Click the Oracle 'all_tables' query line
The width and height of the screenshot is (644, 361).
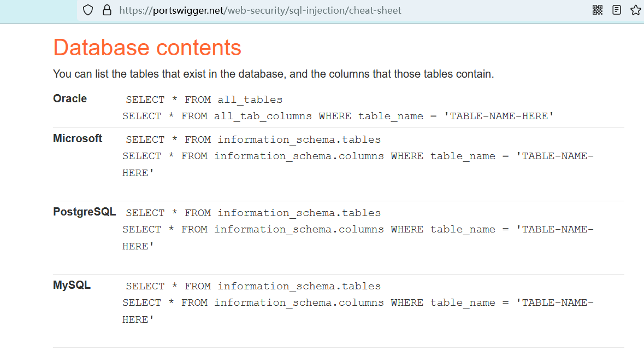[x=204, y=100]
